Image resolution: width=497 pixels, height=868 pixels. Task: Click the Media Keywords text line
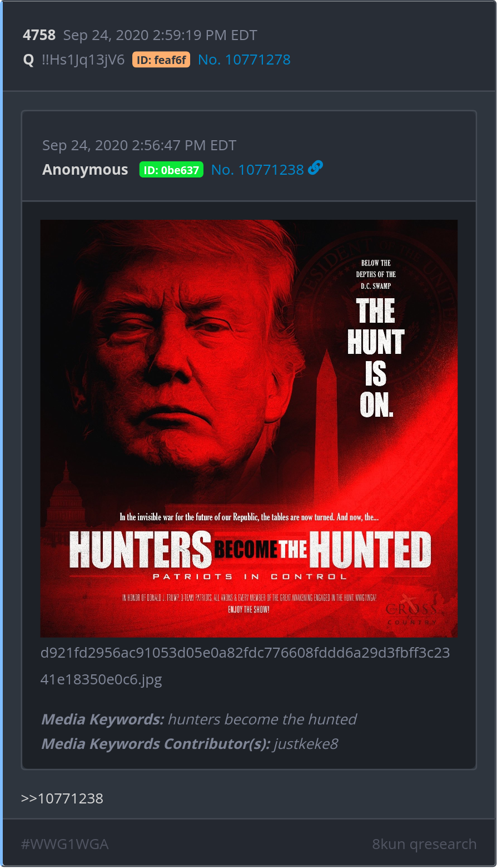coord(199,719)
